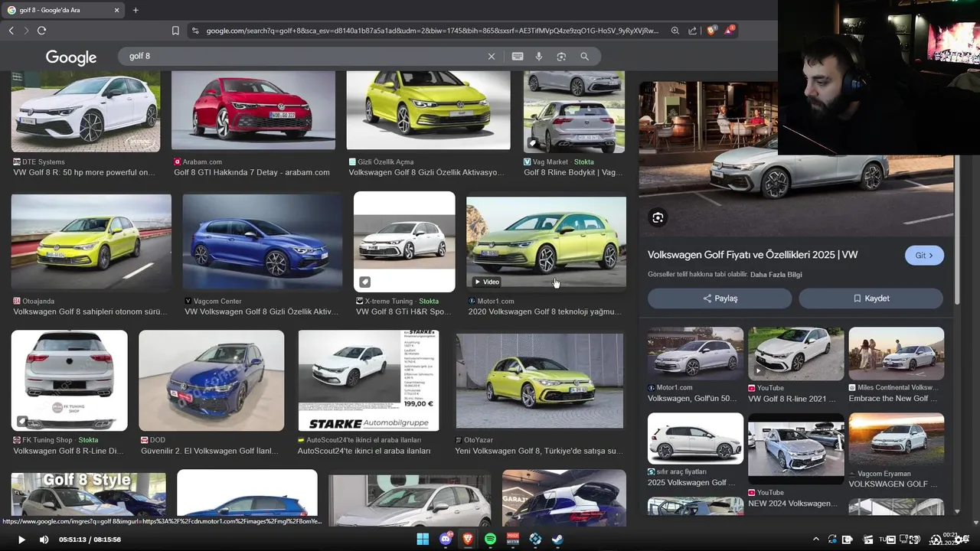Save the image with Kaydet button
980x551 pixels.
871,298
